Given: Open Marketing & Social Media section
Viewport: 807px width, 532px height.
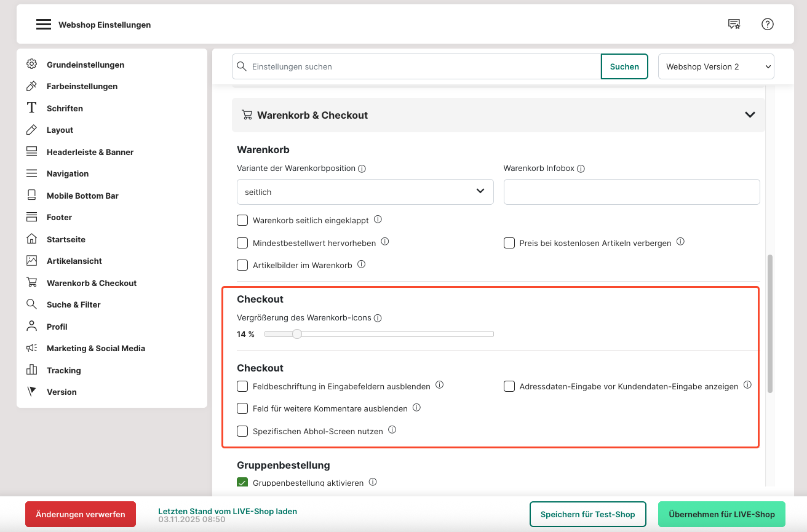Looking at the screenshot, I should coord(95,348).
